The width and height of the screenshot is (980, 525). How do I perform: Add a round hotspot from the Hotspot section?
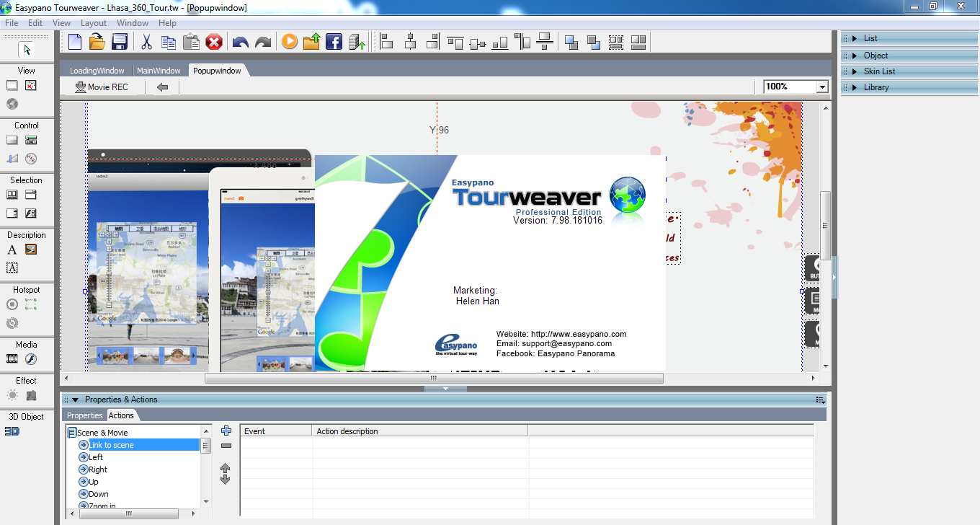(12, 304)
